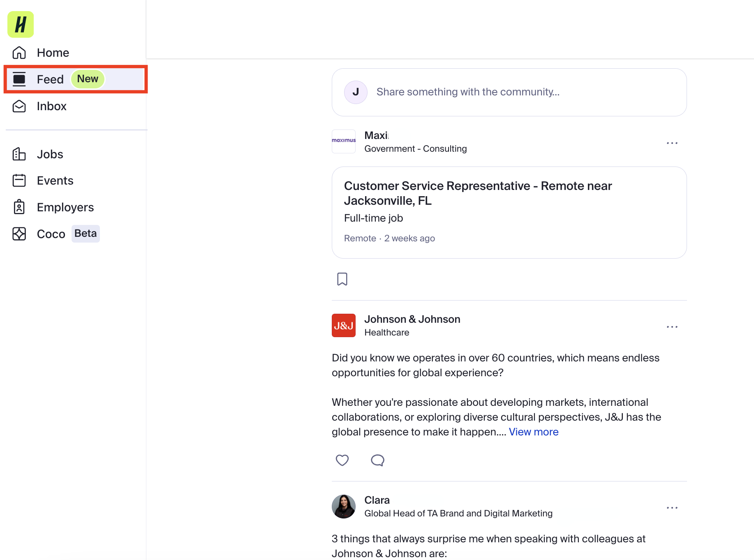The height and width of the screenshot is (560, 754).
Task: Open options menu on Clara's post
Action: pos(672,507)
